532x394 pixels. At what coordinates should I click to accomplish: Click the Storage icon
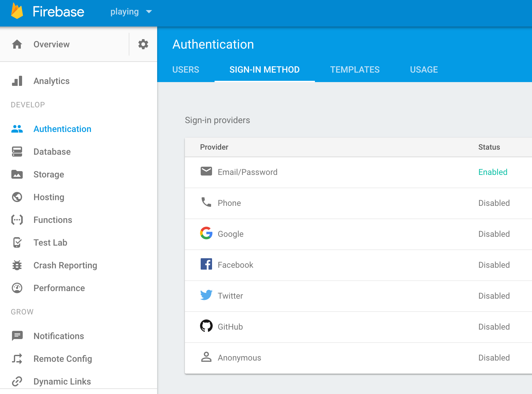point(17,174)
